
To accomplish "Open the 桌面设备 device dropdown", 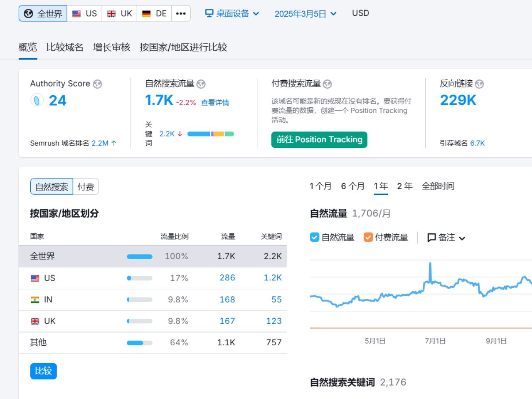I will point(232,13).
